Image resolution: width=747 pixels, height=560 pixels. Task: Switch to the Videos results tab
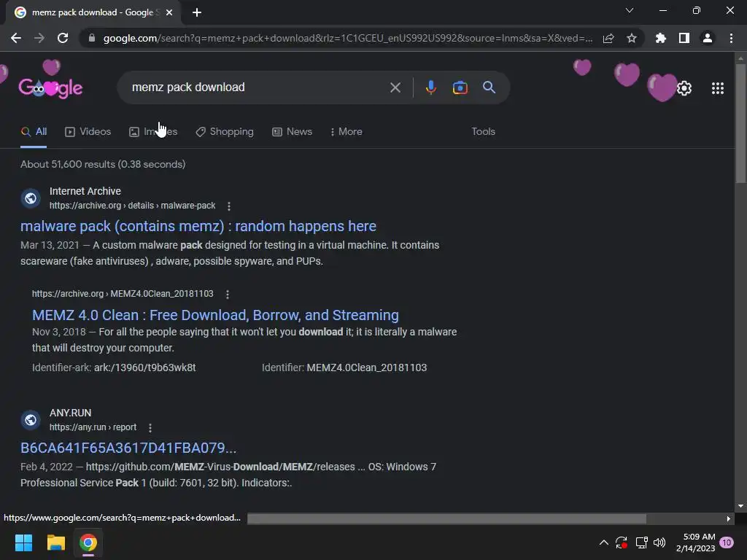pyautogui.click(x=88, y=132)
